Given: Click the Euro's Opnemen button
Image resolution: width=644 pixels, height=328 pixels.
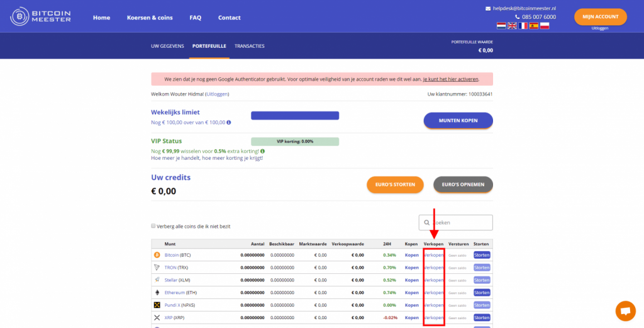Looking at the screenshot, I should 464,184.
